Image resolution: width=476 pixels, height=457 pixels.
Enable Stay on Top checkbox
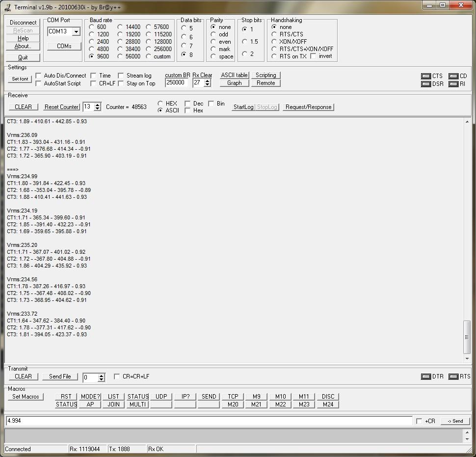pyautogui.click(x=121, y=83)
